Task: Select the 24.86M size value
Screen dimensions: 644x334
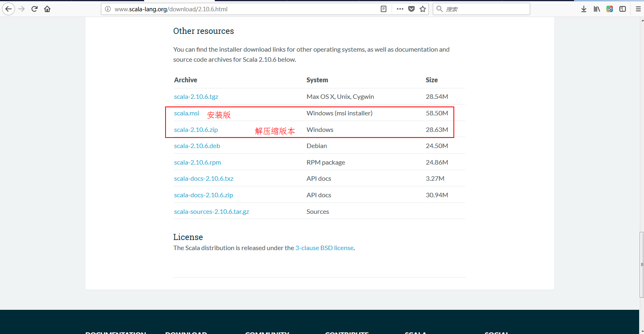Action: 437,163
